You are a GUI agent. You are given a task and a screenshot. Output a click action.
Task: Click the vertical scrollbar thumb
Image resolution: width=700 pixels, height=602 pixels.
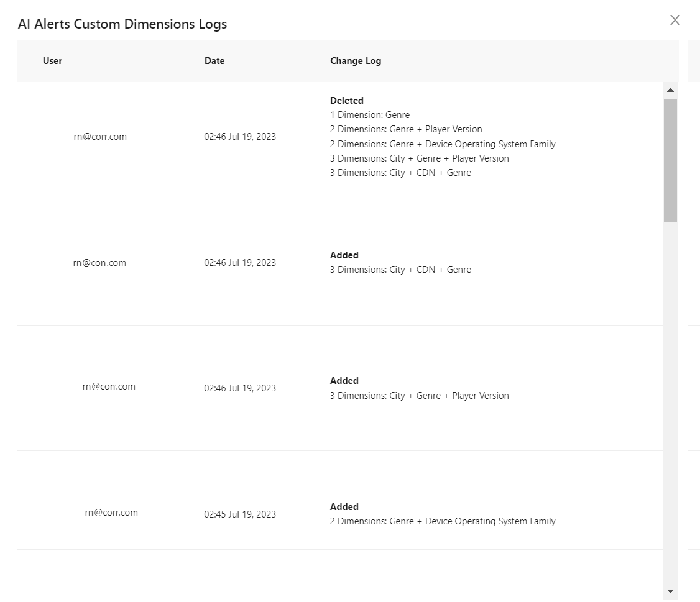click(670, 160)
